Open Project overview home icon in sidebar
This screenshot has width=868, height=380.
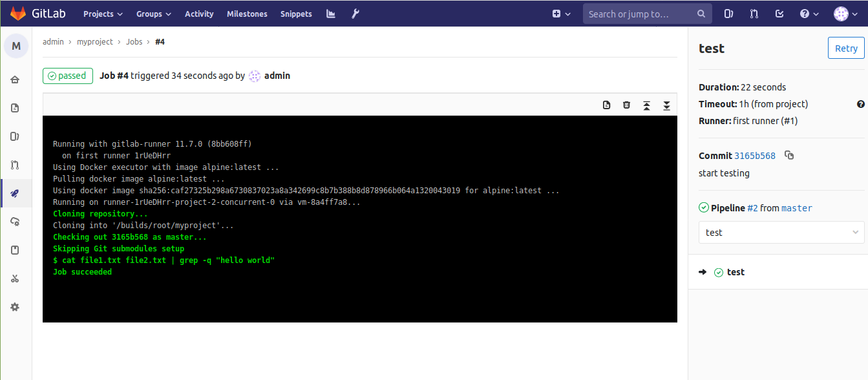pyautogui.click(x=15, y=79)
